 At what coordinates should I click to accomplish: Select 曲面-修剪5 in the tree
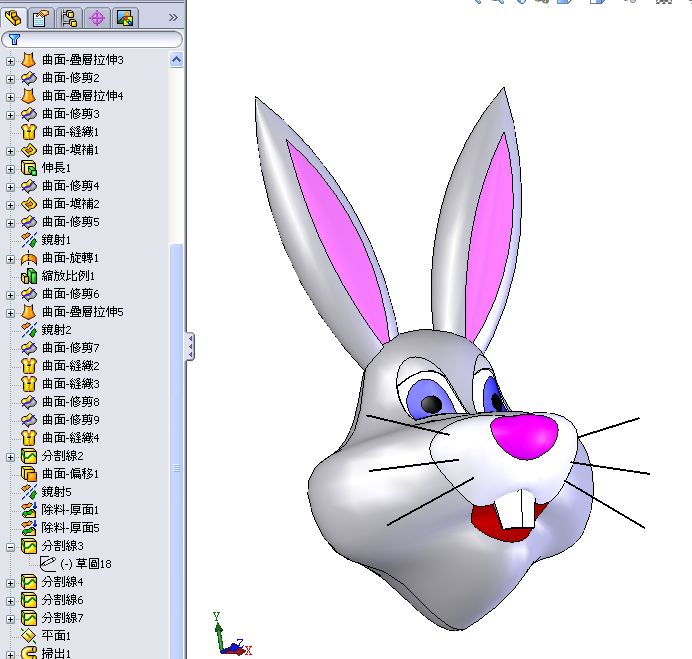71,222
